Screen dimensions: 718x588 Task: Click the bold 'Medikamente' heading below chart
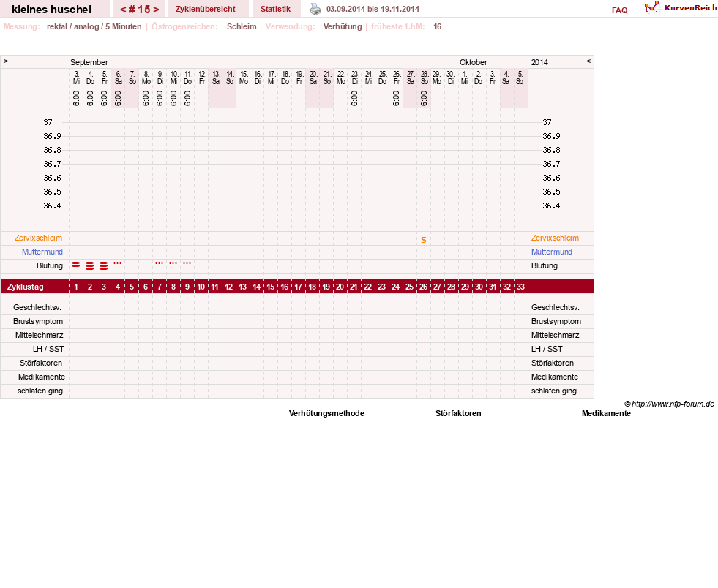606,413
